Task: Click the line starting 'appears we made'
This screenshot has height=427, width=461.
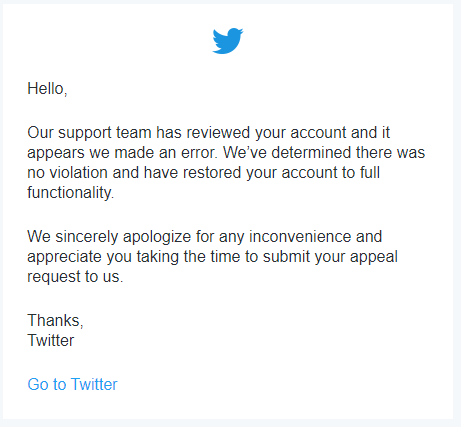Action: (x=226, y=153)
